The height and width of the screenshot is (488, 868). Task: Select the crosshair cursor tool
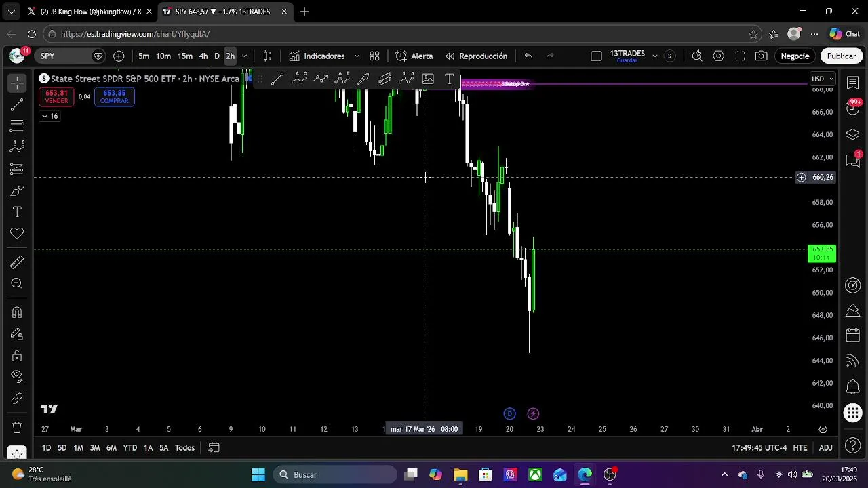[x=17, y=83]
